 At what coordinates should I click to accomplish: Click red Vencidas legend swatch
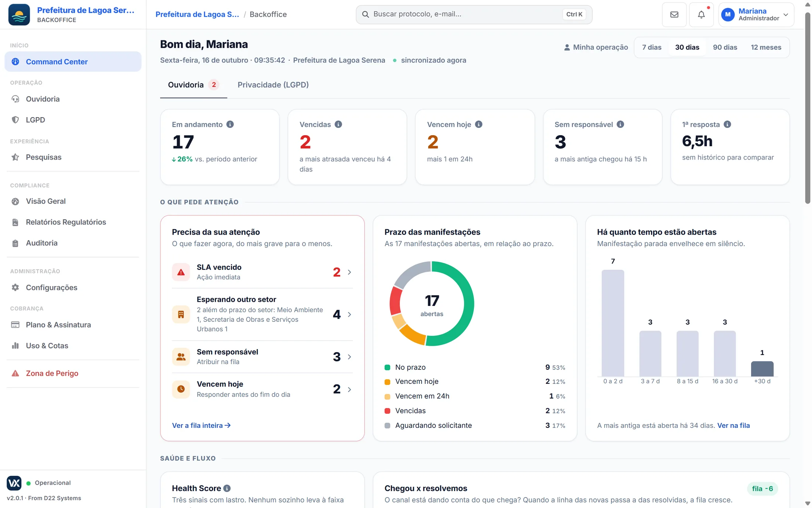pos(387,411)
